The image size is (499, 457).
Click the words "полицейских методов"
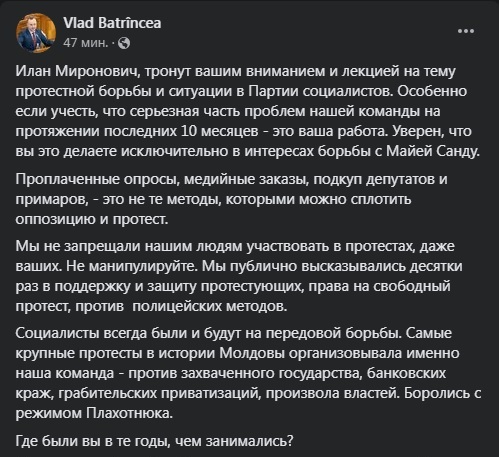coord(210,306)
